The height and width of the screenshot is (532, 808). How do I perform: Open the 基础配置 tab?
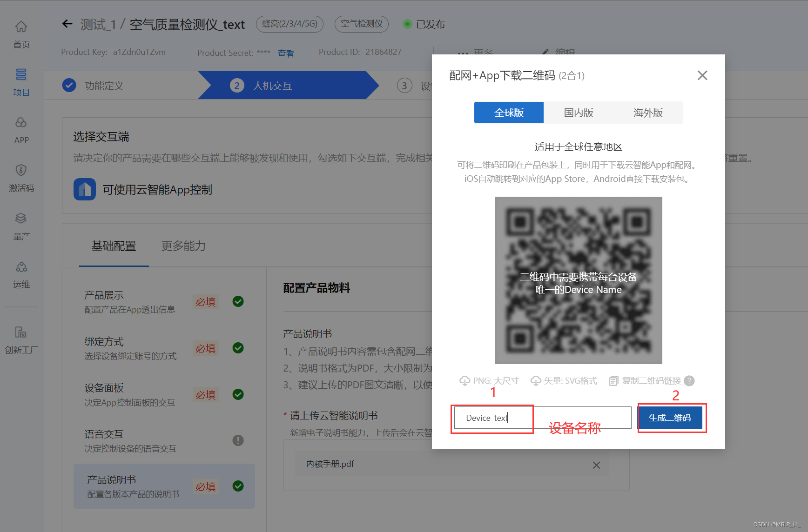[x=114, y=246]
